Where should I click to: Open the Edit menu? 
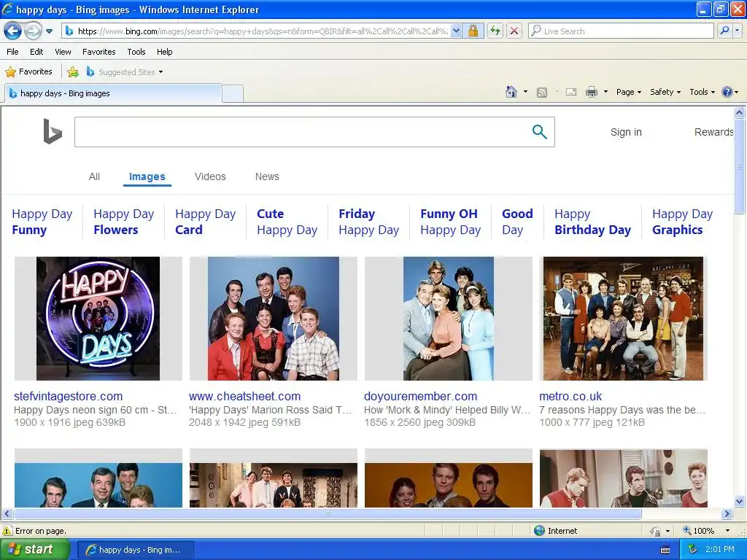[x=36, y=52]
